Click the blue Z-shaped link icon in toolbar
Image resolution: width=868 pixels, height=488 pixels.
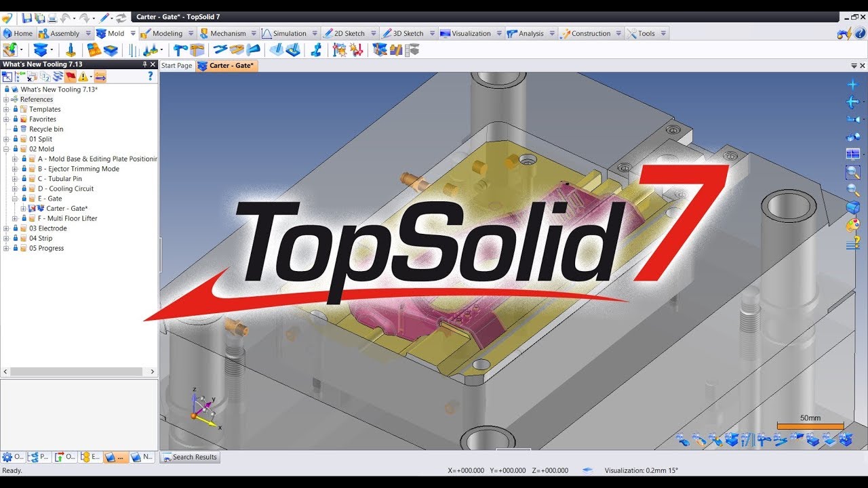tap(316, 50)
